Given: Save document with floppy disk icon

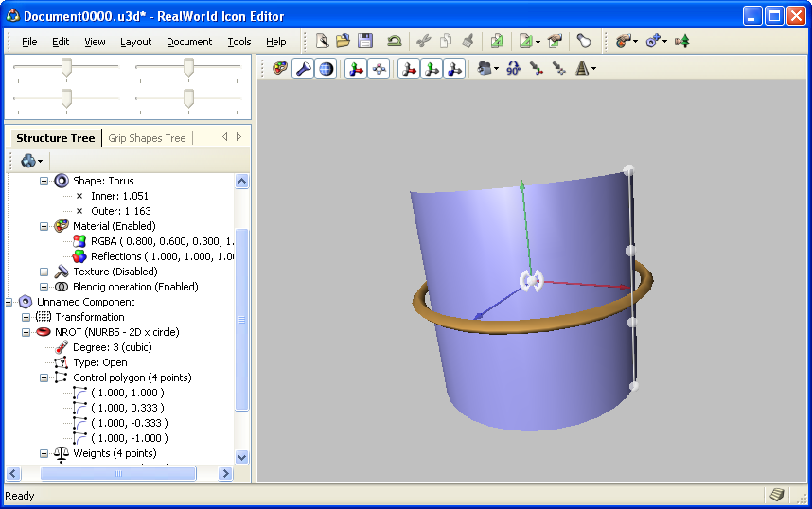Looking at the screenshot, I should 365,41.
